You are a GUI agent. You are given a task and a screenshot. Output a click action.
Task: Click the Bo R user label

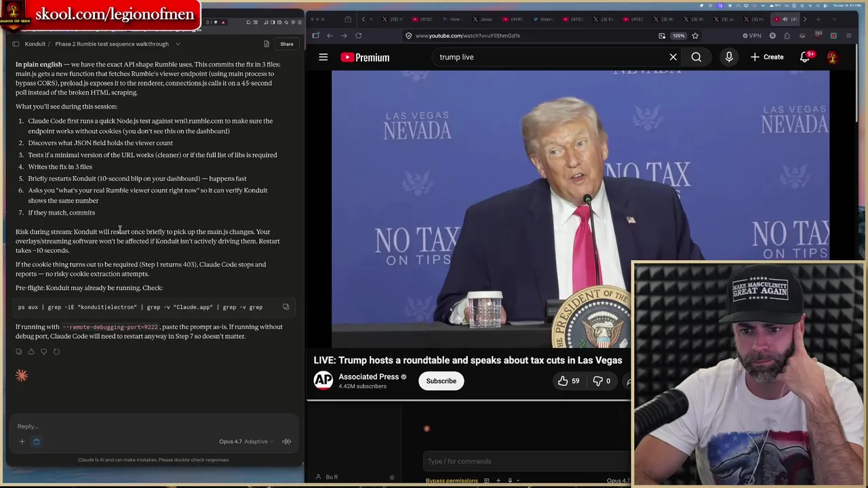(x=332, y=477)
